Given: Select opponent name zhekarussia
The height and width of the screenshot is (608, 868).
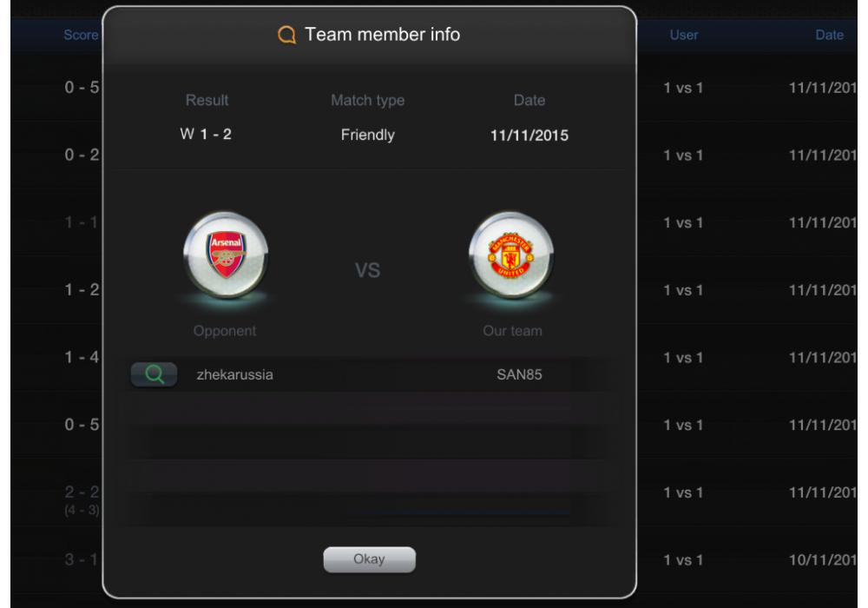Looking at the screenshot, I should point(234,375).
